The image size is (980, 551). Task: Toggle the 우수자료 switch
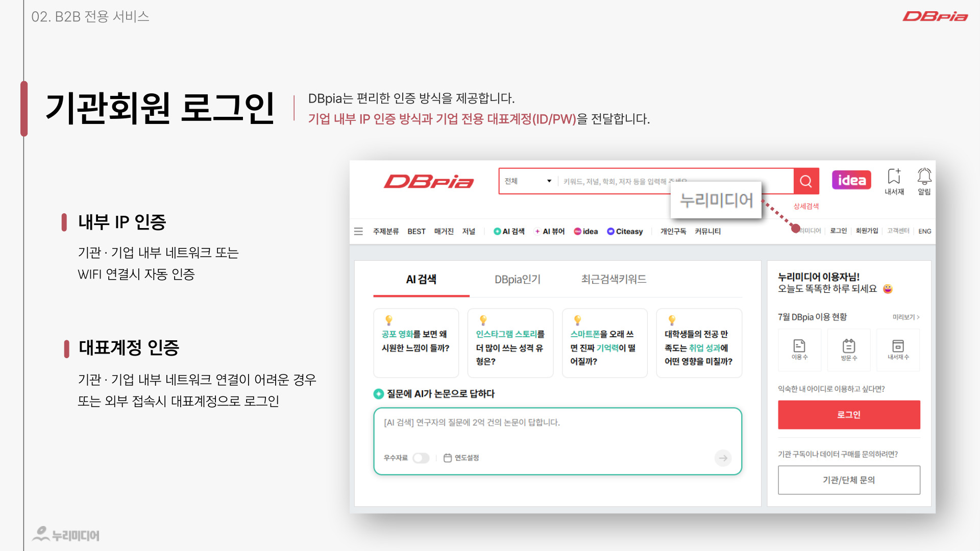(421, 458)
